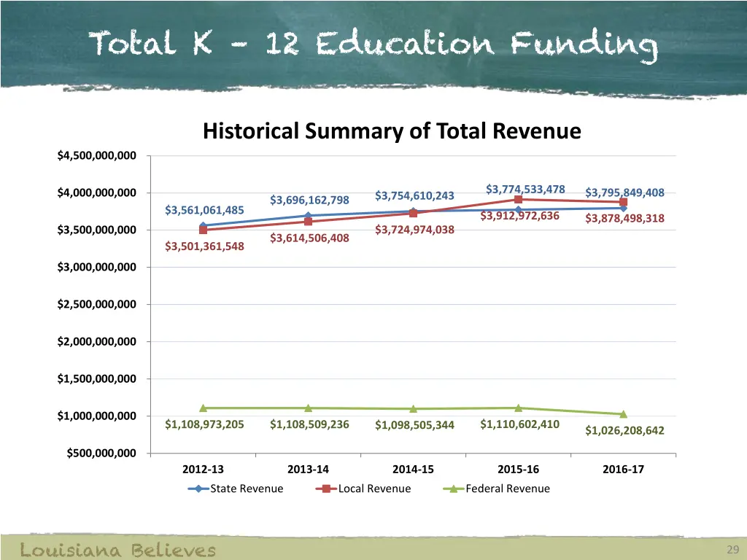Select the $1,108,509,236 data label
The width and height of the screenshot is (747, 560).
[309, 424]
